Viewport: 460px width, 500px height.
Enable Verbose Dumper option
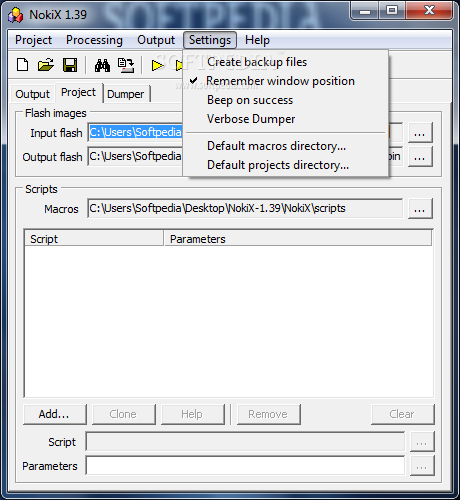click(286, 119)
